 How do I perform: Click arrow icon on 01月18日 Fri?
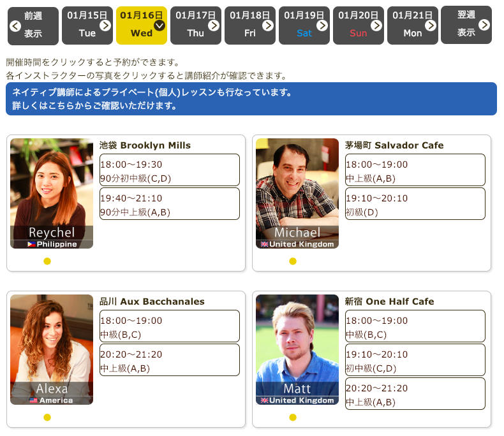(268, 25)
